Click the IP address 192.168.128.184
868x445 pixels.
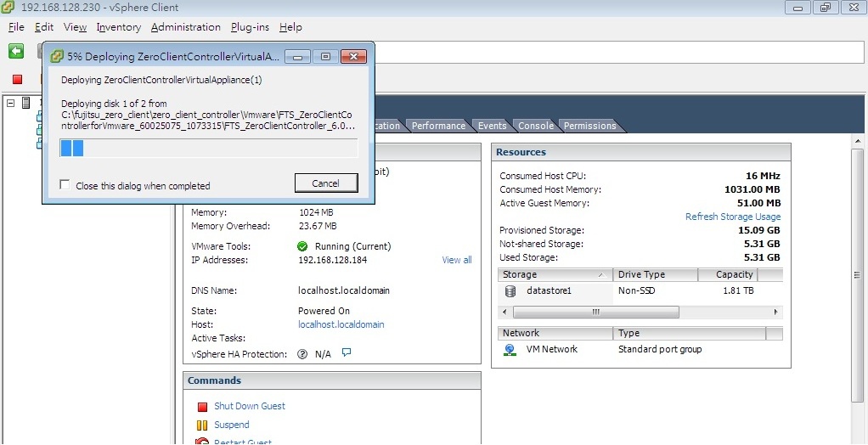pyautogui.click(x=332, y=260)
